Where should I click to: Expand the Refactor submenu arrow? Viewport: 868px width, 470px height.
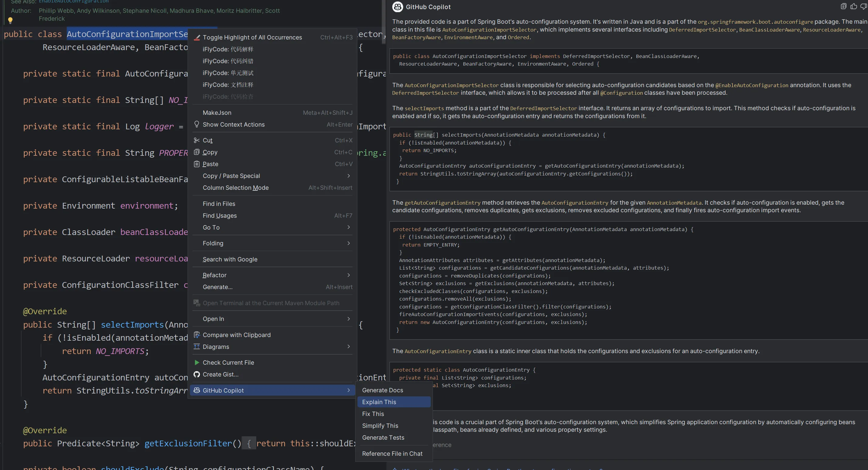(x=349, y=275)
